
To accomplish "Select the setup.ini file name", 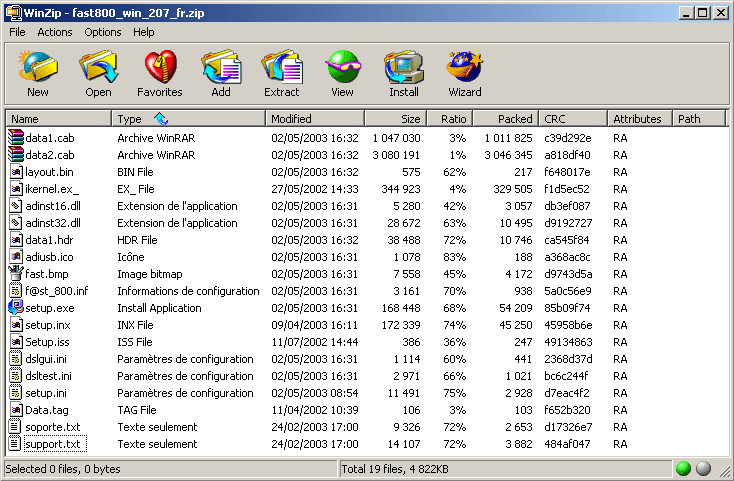I will [46, 393].
